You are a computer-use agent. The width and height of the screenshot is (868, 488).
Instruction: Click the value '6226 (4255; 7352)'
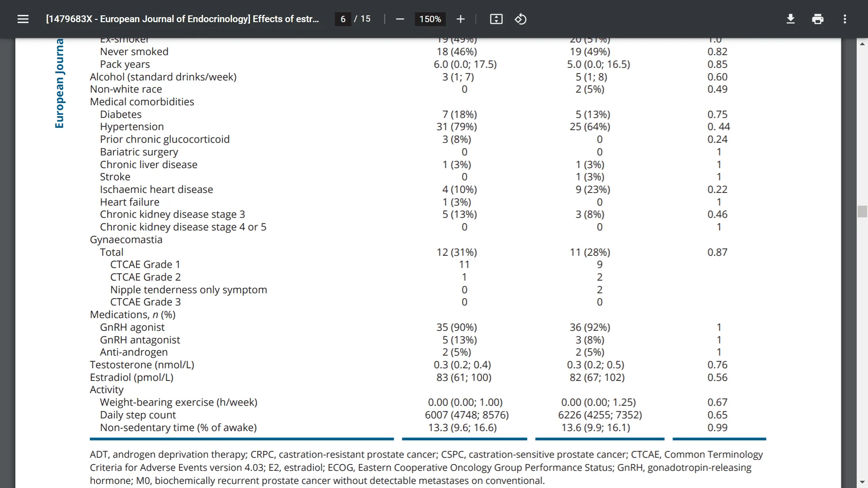(x=600, y=415)
